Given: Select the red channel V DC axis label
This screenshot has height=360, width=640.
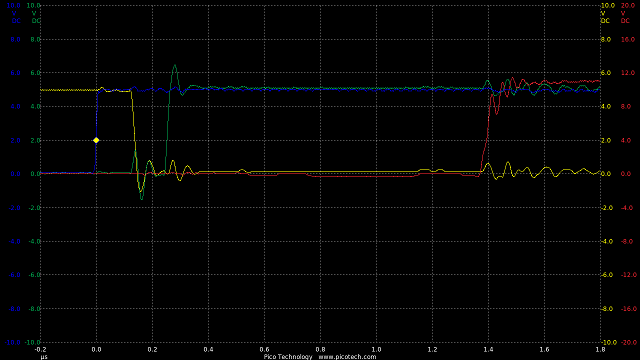Looking at the screenshot, I should point(625,17).
